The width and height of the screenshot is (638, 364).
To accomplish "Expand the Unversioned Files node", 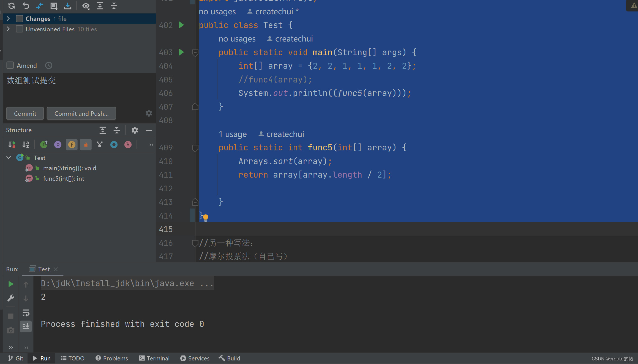I will (8, 29).
